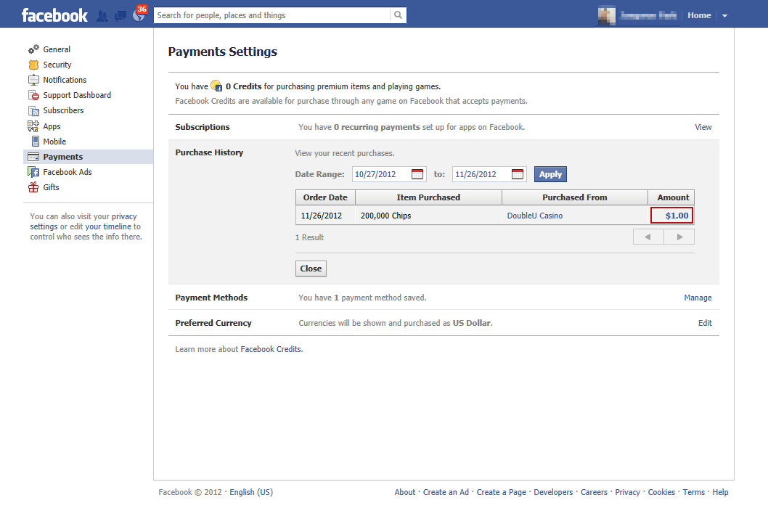
Task: Open Terms footer link
Action: click(x=693, y=492)
